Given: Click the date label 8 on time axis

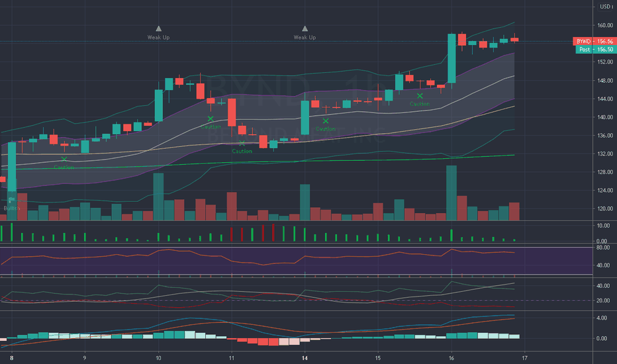Looking at the screenshot, I should [x=12, y=358].
